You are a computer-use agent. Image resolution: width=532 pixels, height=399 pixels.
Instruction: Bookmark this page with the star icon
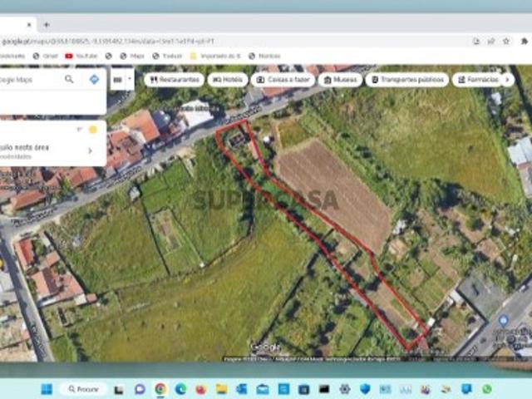[505, 41]
